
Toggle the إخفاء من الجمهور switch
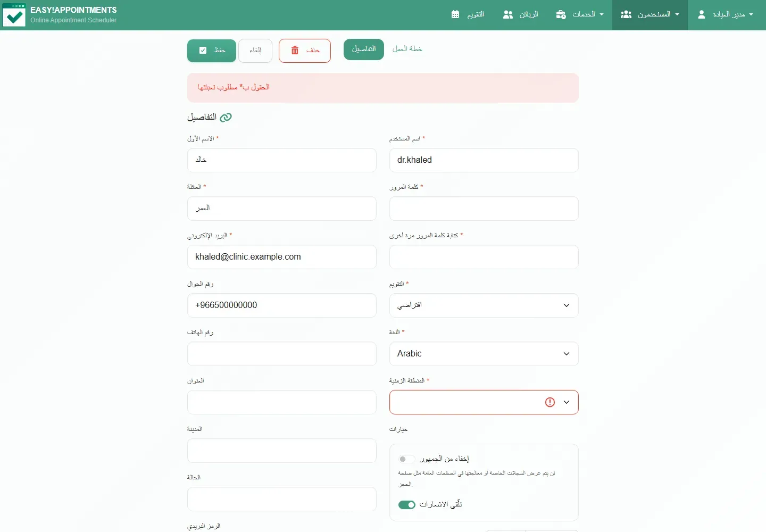click(x=407, y=459)
